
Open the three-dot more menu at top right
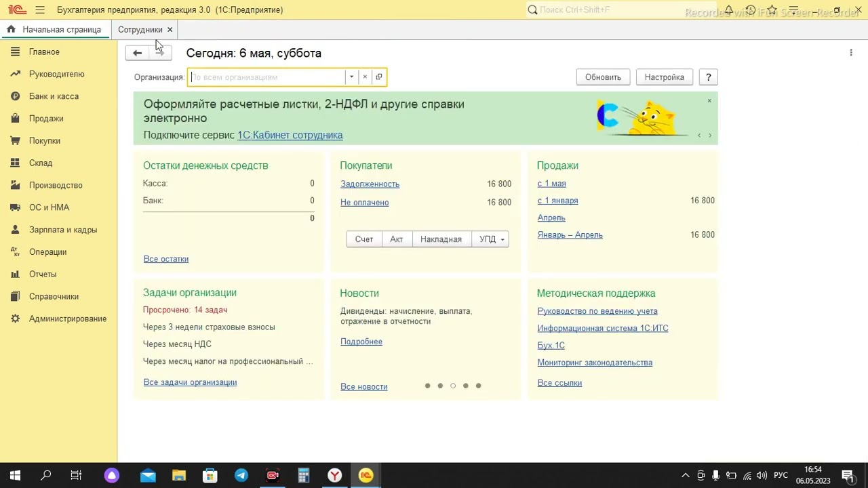click(x=851, y=53)
